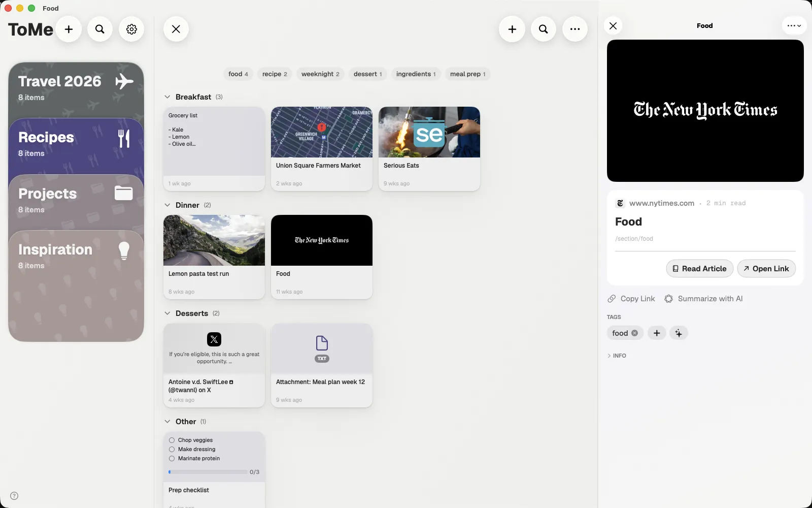Open Lemon pasta test run photo card
This screenshot has width=812, height=508.
point(214,257)
